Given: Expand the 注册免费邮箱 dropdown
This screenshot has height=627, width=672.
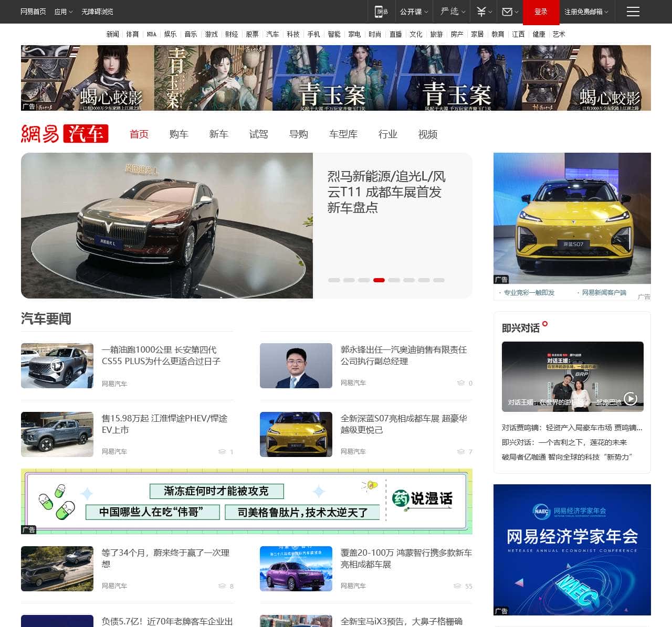Looking at the screenshot, I should 586,12.
